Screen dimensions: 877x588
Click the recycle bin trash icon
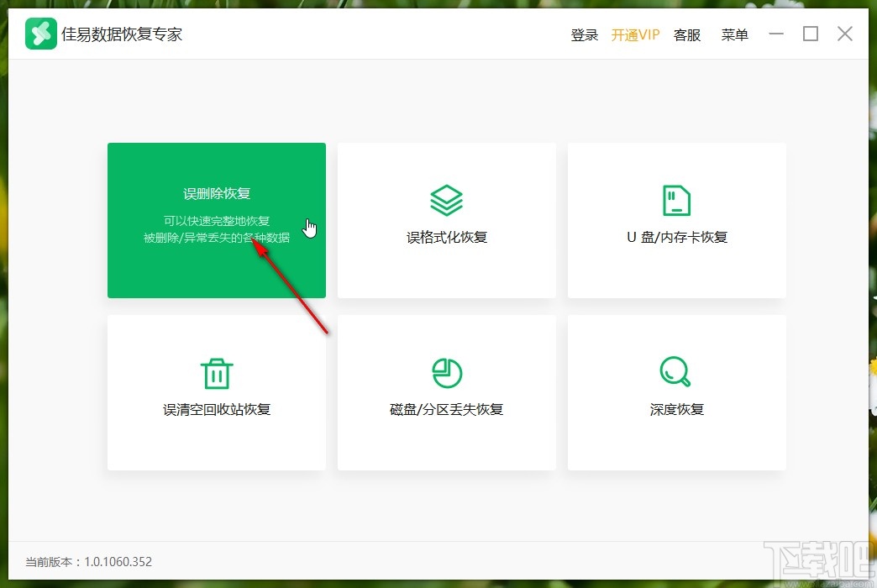pyautogui.click(x=217, y=373)
